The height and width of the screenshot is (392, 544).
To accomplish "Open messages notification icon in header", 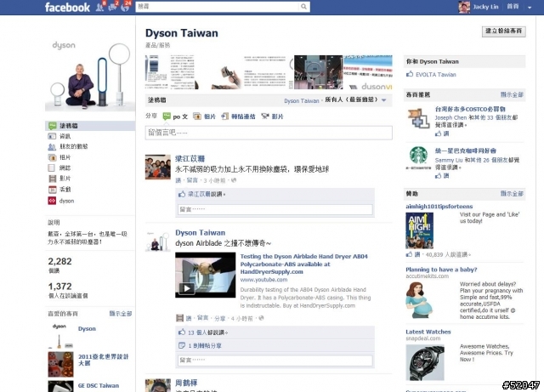I will coord(112,7).
